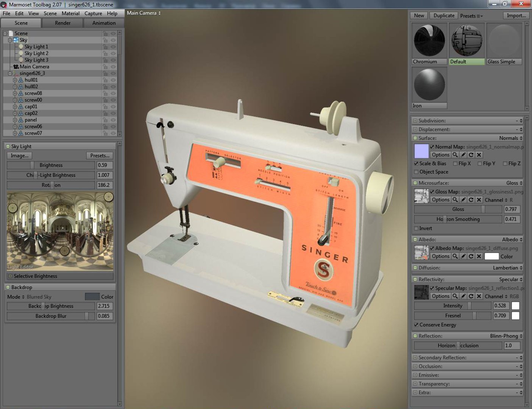Open the Reflection dropdown showing Blinn-Phong
532x409 pixels.
point(506,336)
